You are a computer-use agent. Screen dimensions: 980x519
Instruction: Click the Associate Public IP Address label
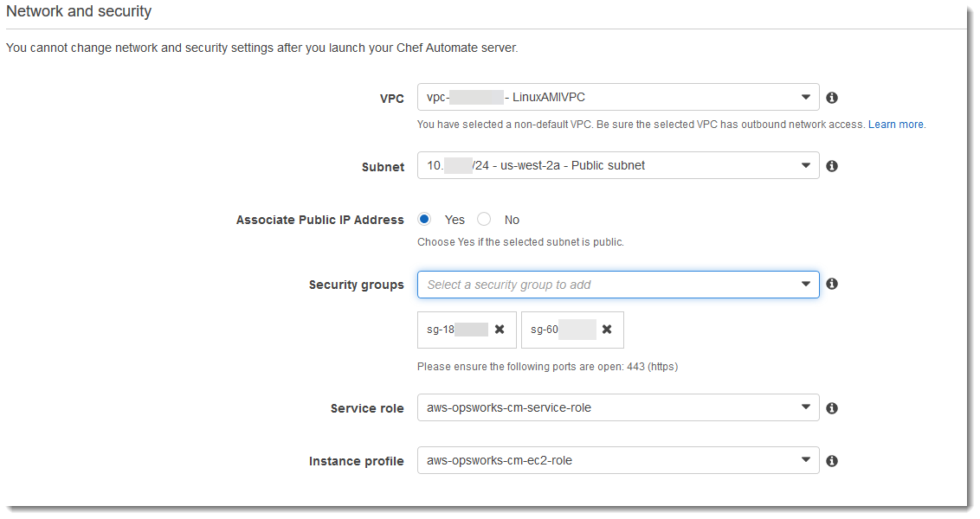tap(320, 220)
